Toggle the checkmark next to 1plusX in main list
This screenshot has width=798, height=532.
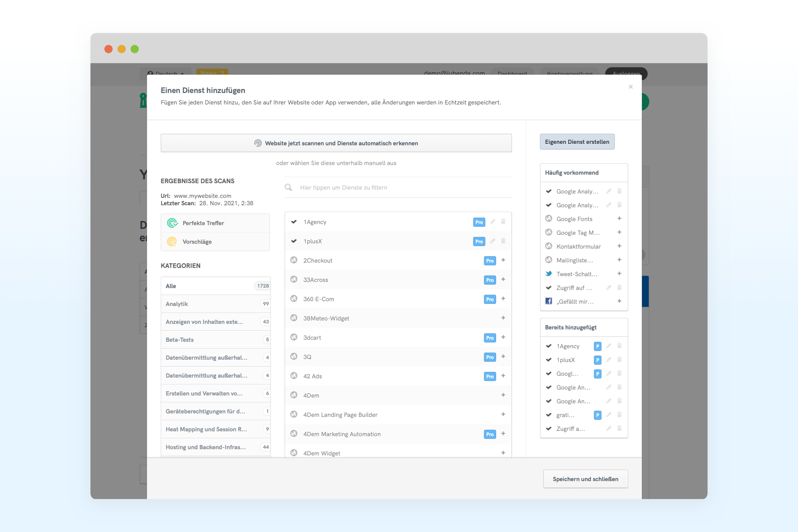294,241
